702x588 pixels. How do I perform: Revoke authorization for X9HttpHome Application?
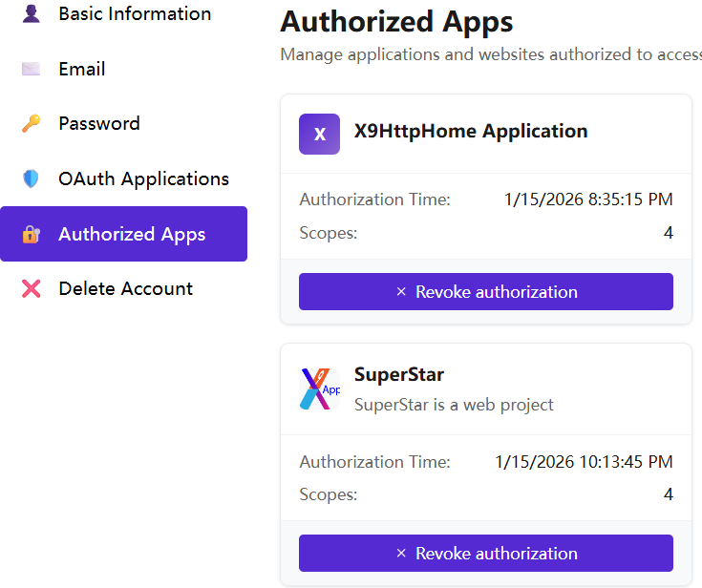(x=486, y=292)
